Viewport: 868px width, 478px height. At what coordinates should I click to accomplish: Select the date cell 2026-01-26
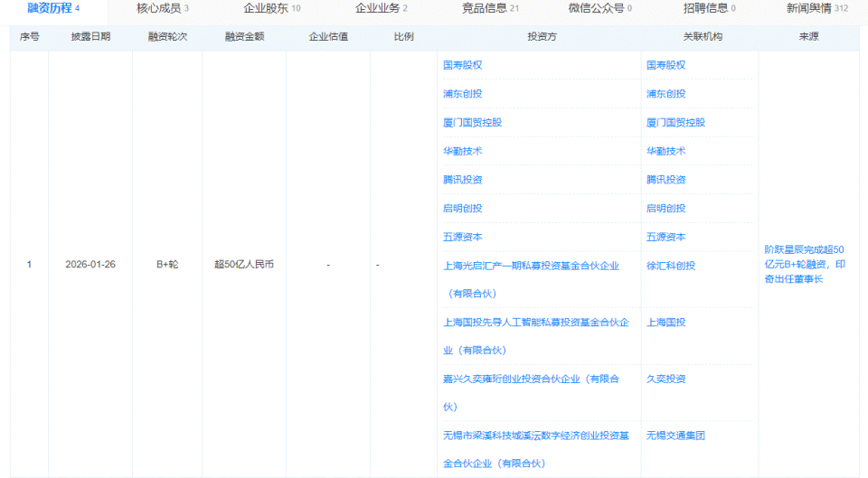coord(90,265)
